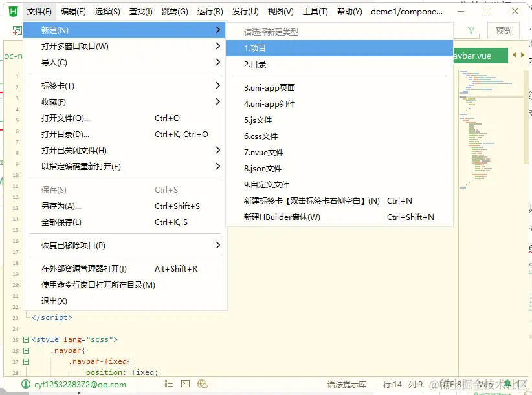Click 全部保存(L) menu entry
The width and height of the screenshot is (532, 395).
point(124,222)
